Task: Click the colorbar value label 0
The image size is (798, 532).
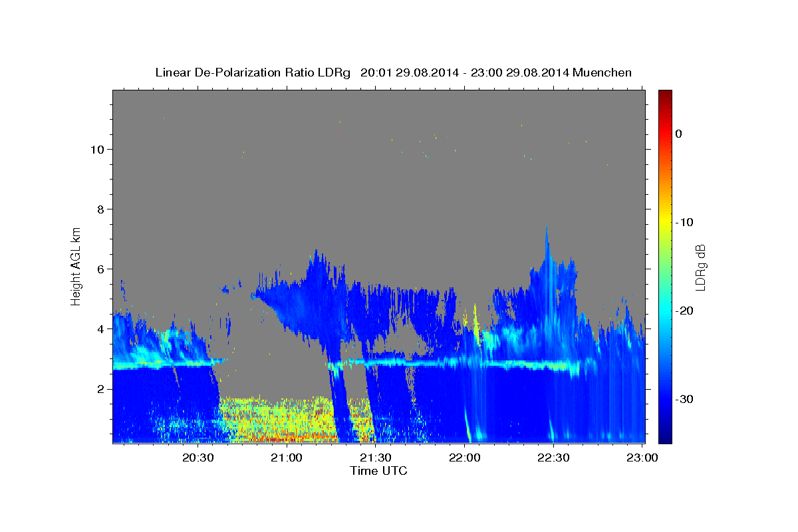Action: pos(678,134)
